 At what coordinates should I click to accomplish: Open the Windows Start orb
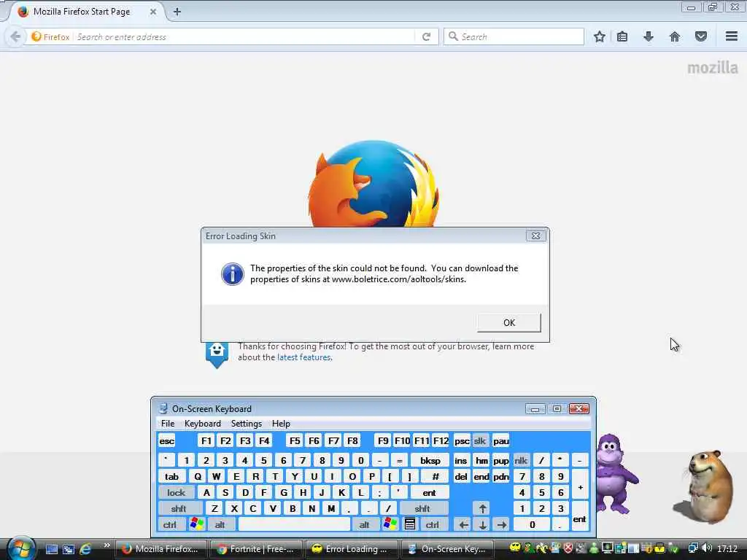coord(21,548)
